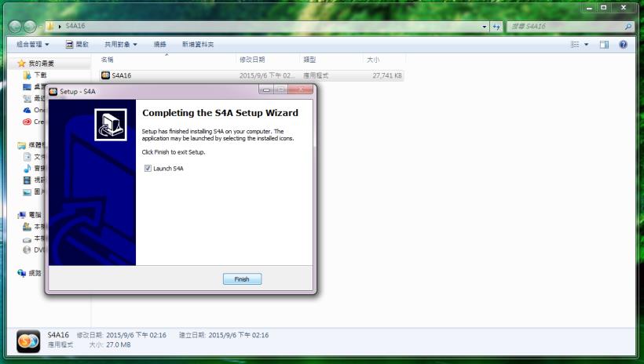
Task: Click the 開啟 toolbar button
Action: pyautogui.click(x=77, y=45)
